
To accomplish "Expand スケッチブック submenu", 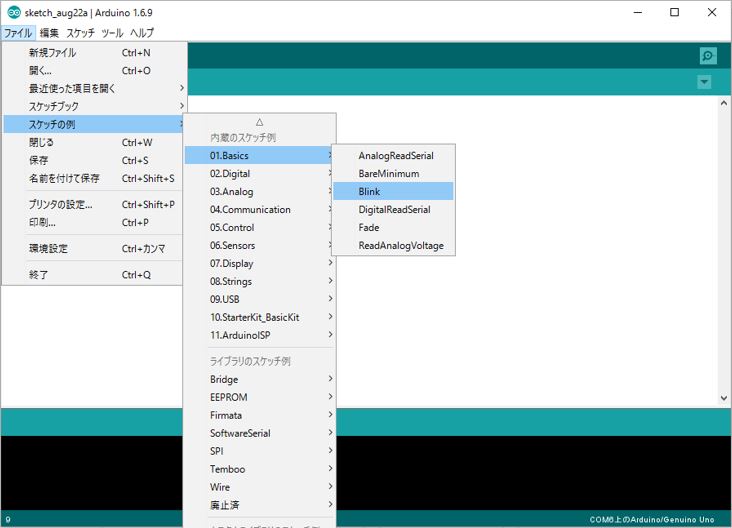I will (93, 106).
